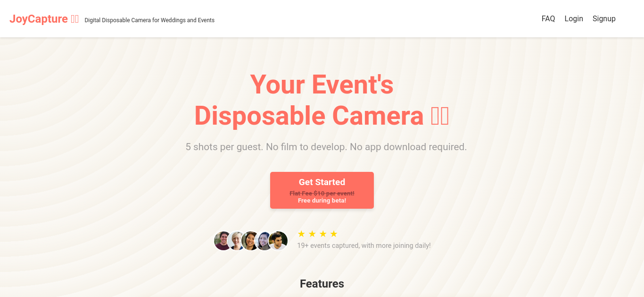Click the 'Your Event's' headline text
Image resolution: width=644 pixels, height=297 pixels.
tap(322, 85)
